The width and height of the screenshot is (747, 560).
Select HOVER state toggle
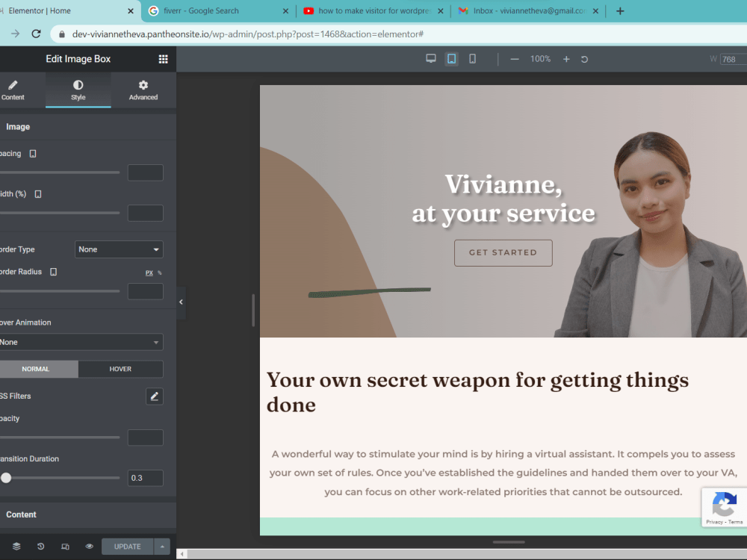(x=120, y=369)
